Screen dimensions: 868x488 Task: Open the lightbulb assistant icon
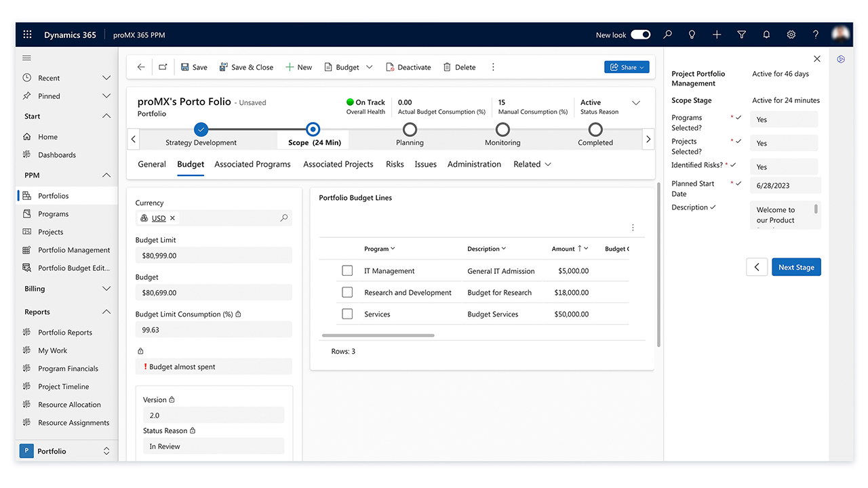pyautogui.click(x=692, y=35)
